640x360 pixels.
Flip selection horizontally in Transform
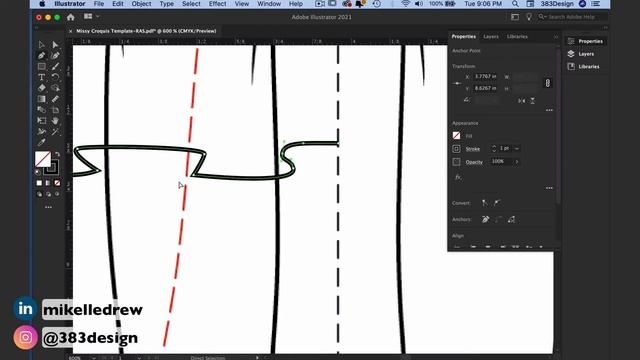522,100
